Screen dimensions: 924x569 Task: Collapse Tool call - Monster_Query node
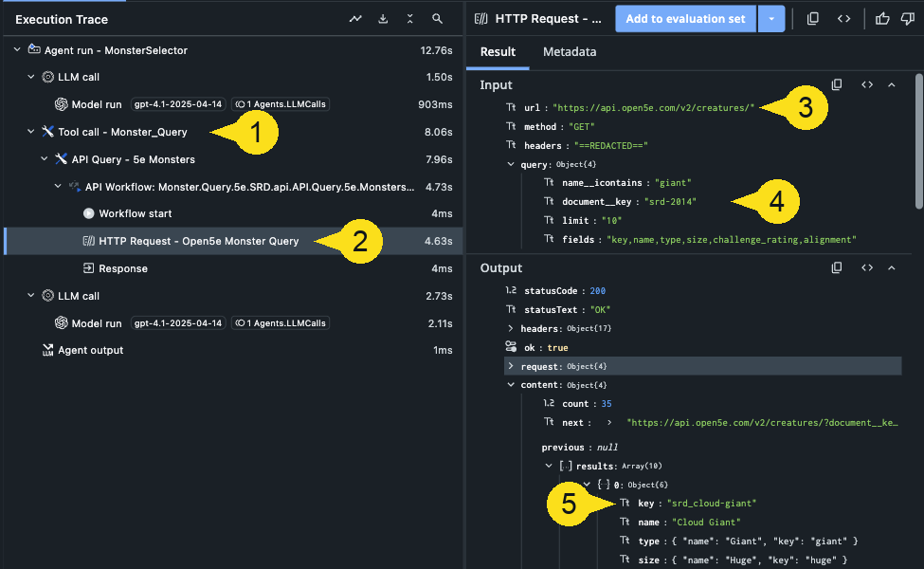click(x=30, y=132)
